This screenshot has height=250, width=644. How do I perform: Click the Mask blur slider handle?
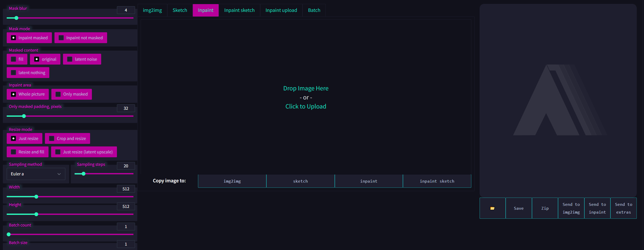tap(17, 18)
